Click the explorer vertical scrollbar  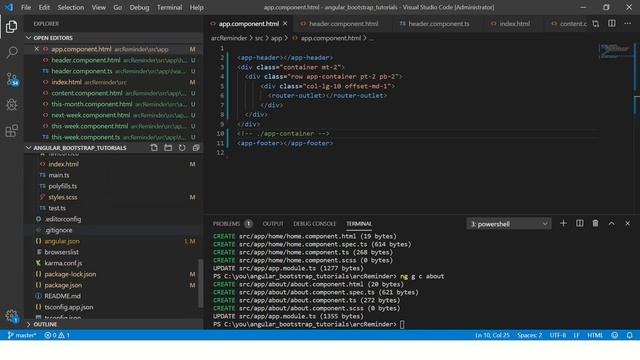coord(200,283)
